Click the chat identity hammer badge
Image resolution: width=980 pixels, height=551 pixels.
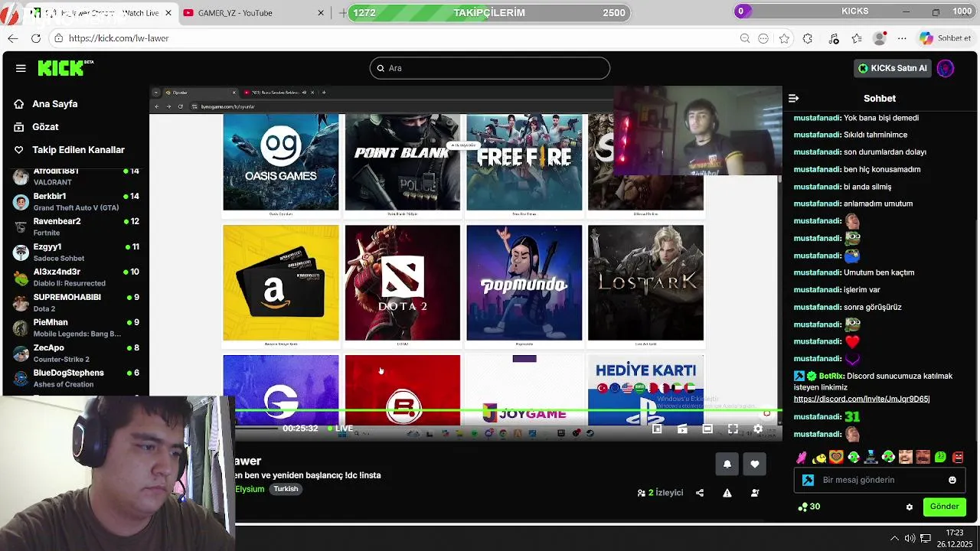(x=808, y=480)
